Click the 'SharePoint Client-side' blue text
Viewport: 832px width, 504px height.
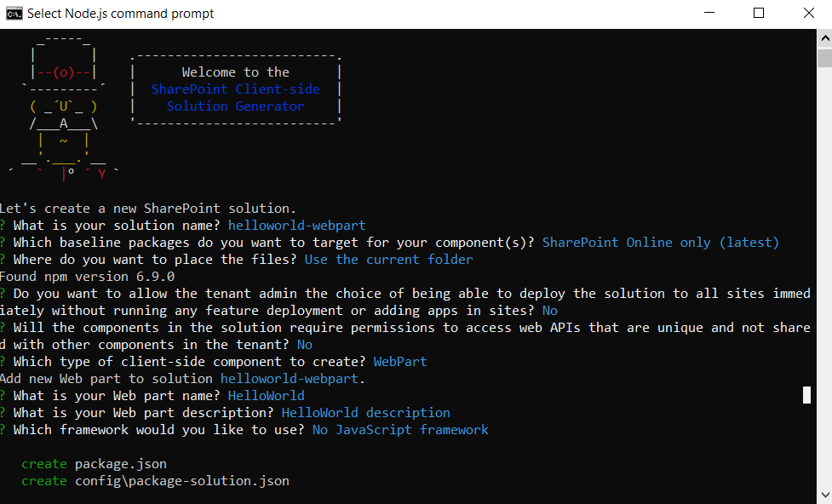pyautogui.click(x=235, y=89)
